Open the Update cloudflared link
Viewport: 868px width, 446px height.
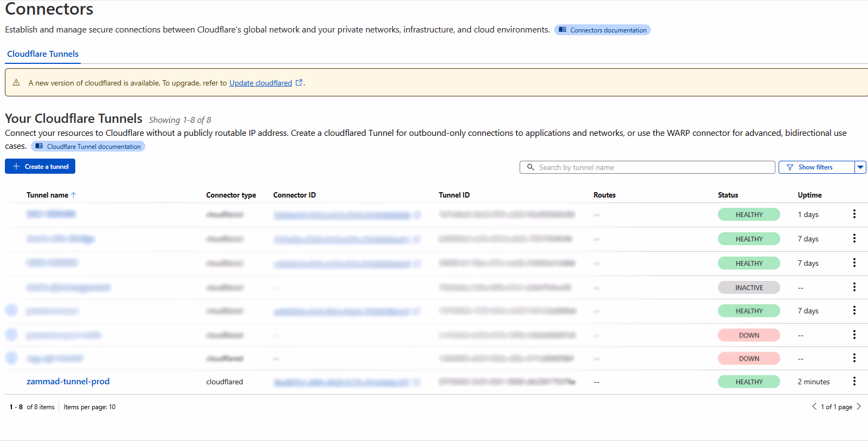click(x=260, y=83)
